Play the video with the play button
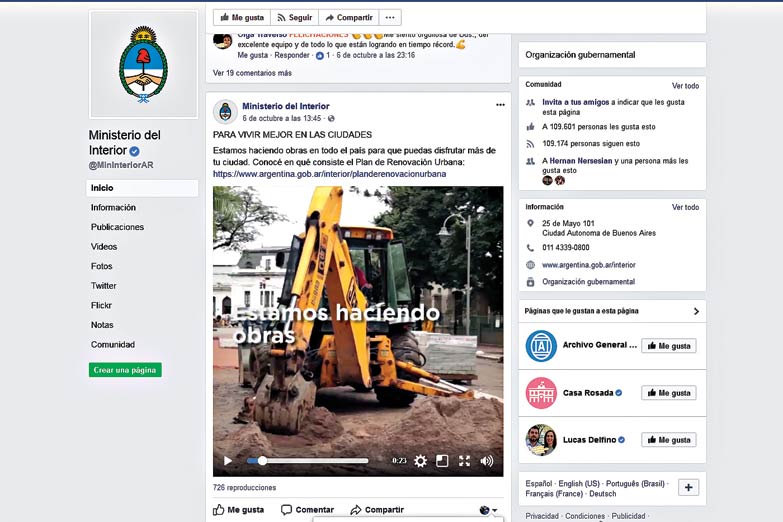 [x=228, y=461]
